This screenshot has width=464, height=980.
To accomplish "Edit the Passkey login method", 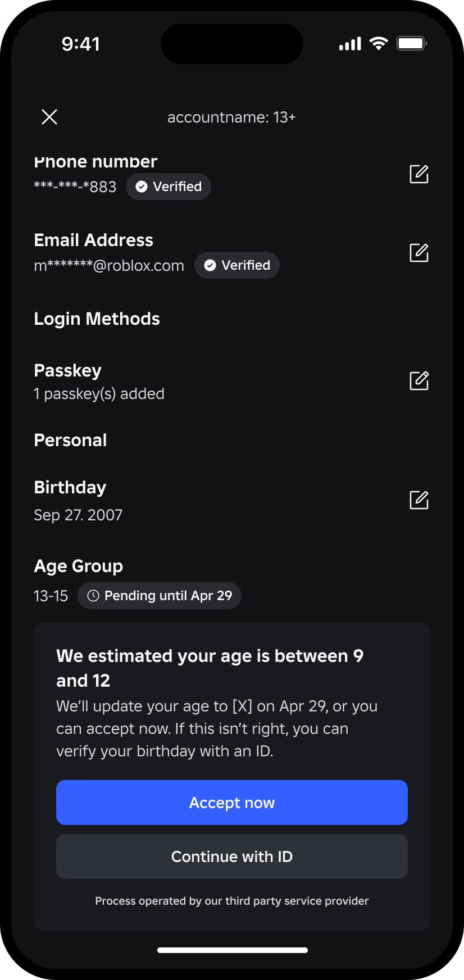I will click(x=419, y=381).
